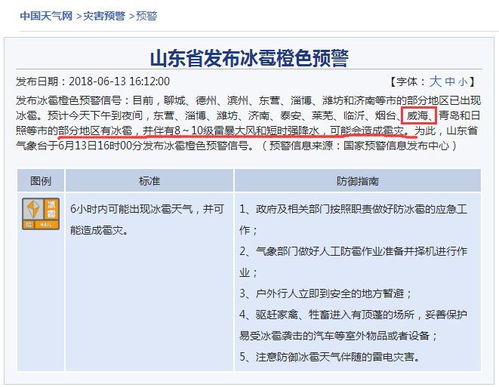
Task: Select the 6小时内可能出现冰雹天气 standard text
Action: [x=147, y=220]
